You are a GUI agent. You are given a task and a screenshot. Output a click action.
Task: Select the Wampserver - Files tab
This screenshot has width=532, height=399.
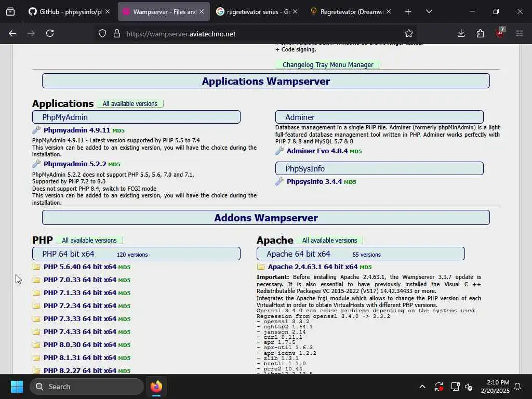click(164, 12)
